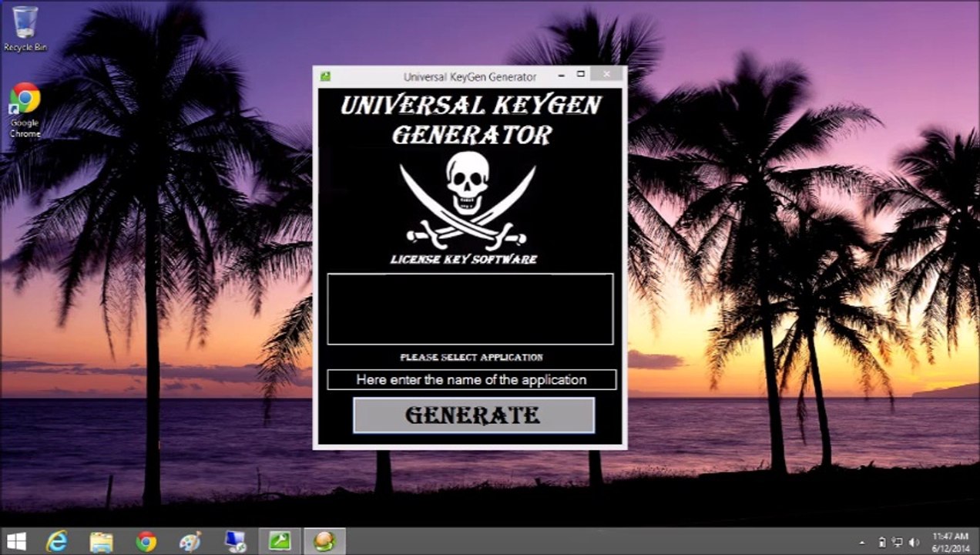Click the computer monitor taskbar icon
The height and width of the screenshot is (555, 980).
pos(235,542)
